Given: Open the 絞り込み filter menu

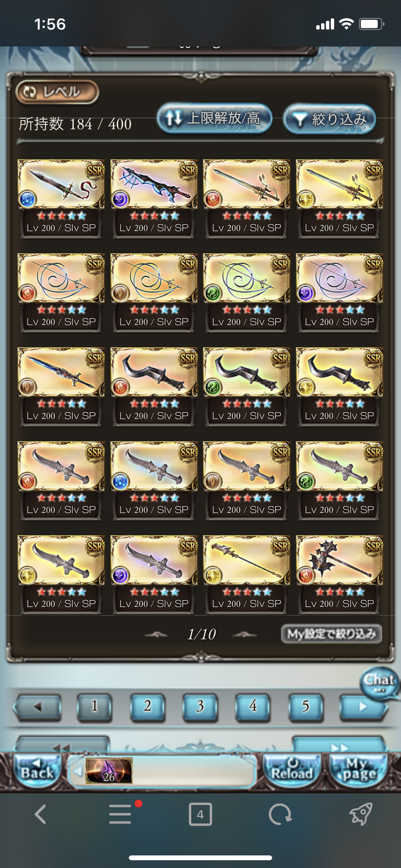Looking at the screenshot, I should pyautogui.click(x=330, y=119).
